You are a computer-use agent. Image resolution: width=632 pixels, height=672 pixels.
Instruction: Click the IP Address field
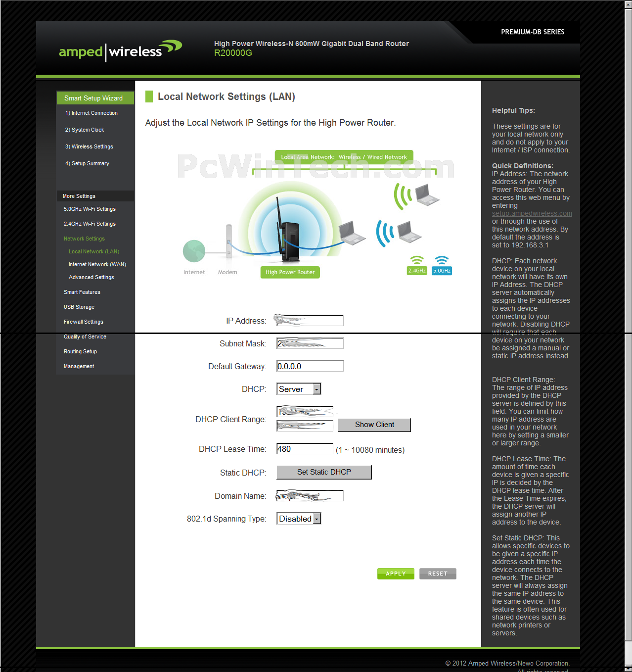pos(310,321)
